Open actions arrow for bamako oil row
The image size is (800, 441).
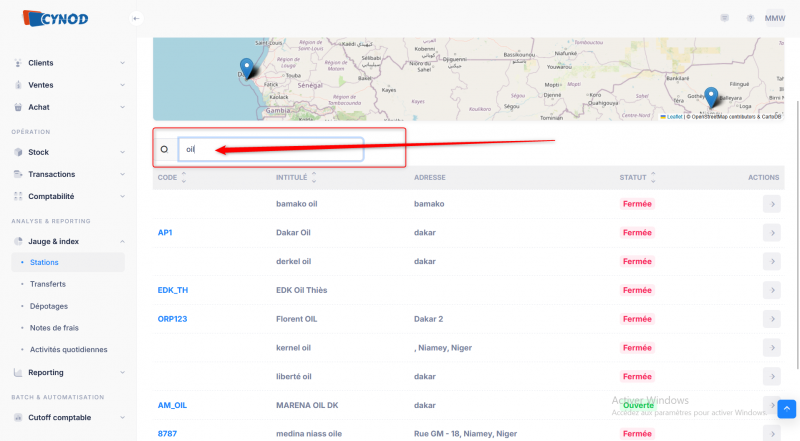click(x=770, y=204)
